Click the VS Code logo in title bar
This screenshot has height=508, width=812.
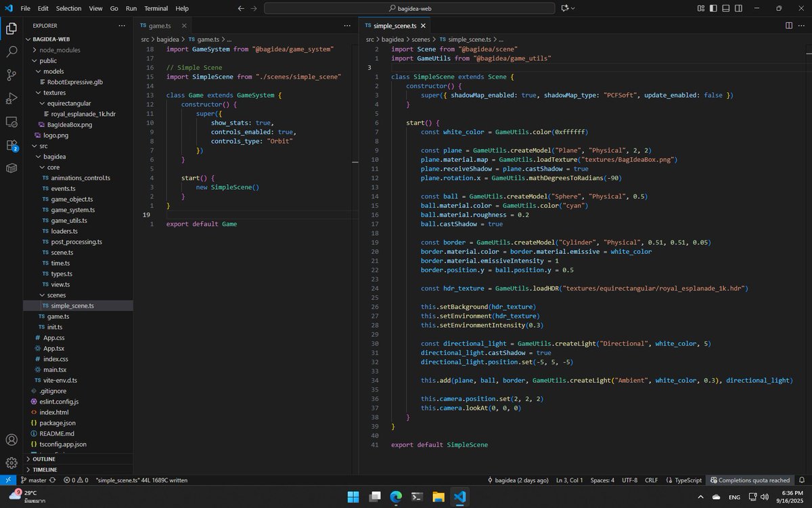pyautogui.click(x=9, y=8)
